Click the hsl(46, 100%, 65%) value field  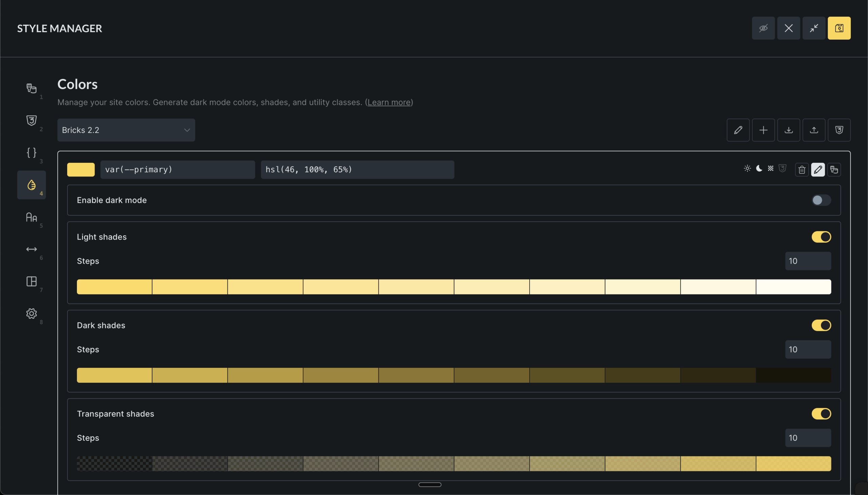pyautogui.click(x=357, y=170)
